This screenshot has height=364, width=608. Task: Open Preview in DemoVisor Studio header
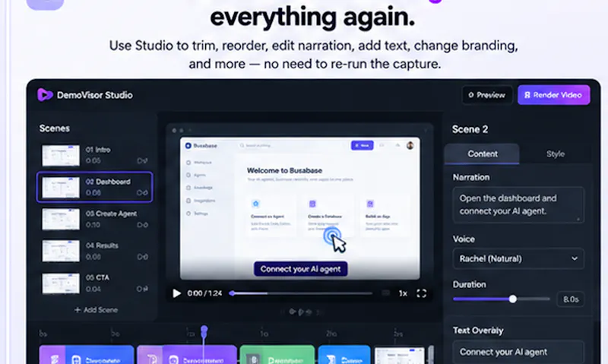coord(487,95)
